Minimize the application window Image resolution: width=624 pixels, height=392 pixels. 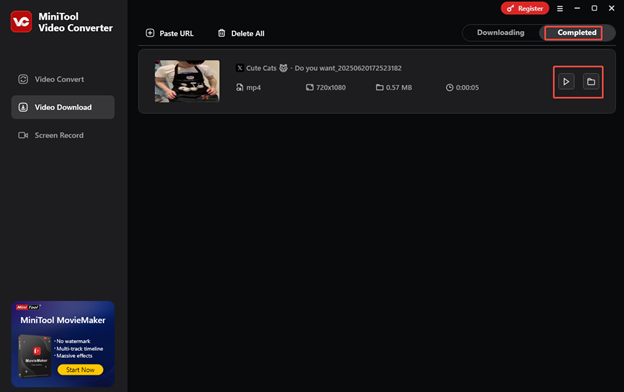[577, 8]
